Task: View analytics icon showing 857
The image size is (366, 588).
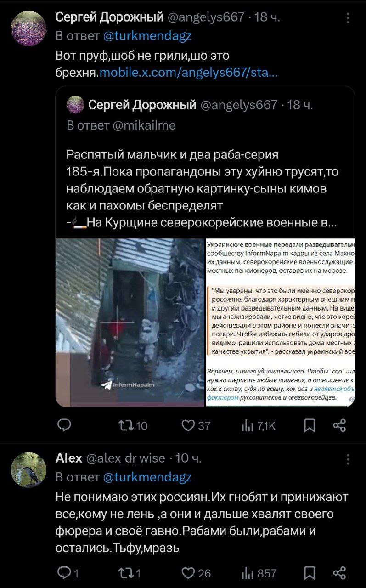Action: click(x=247, y=573)
